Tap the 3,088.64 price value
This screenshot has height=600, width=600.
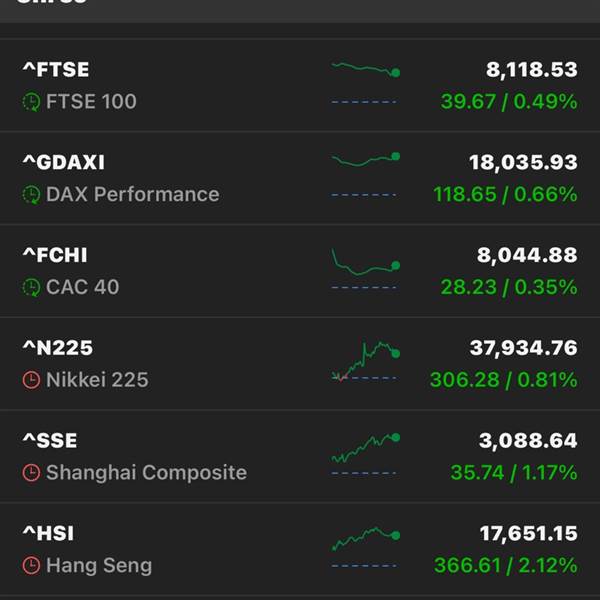click(x=528, y=440)
